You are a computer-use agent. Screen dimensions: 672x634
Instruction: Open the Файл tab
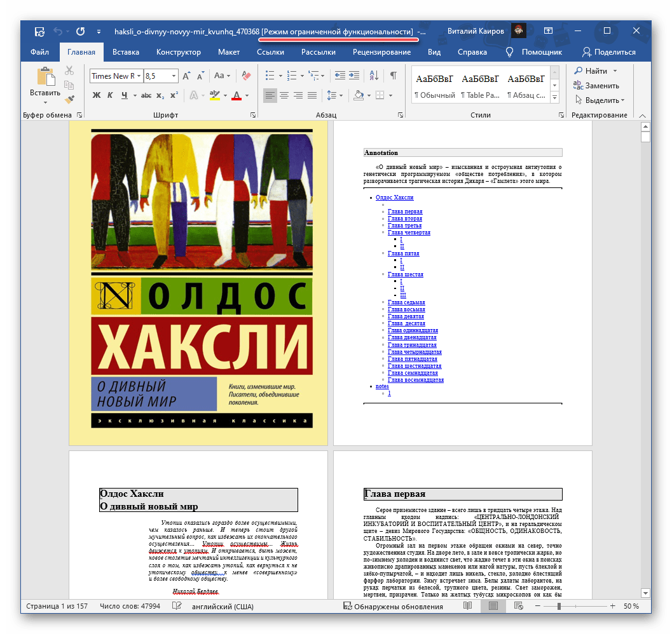pos(40,52)
